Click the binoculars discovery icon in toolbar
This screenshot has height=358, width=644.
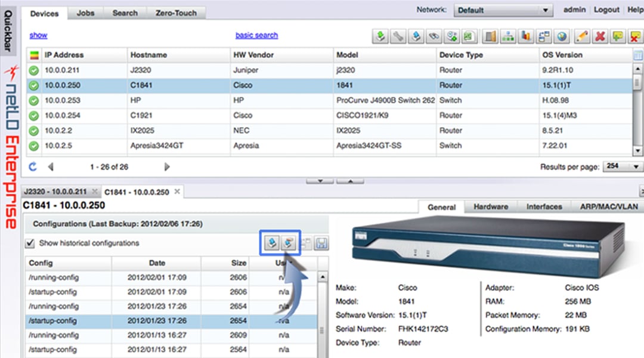[435, 36]
